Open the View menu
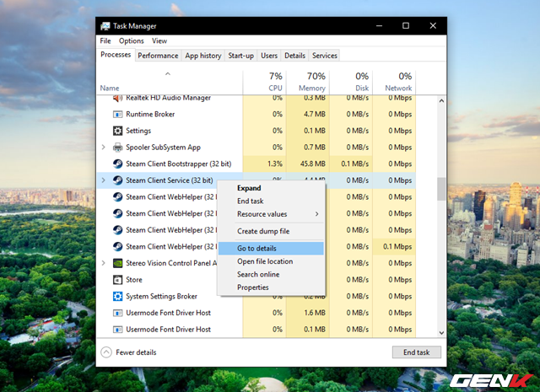This screenshot has width=540, height=392. pos(159,41)
